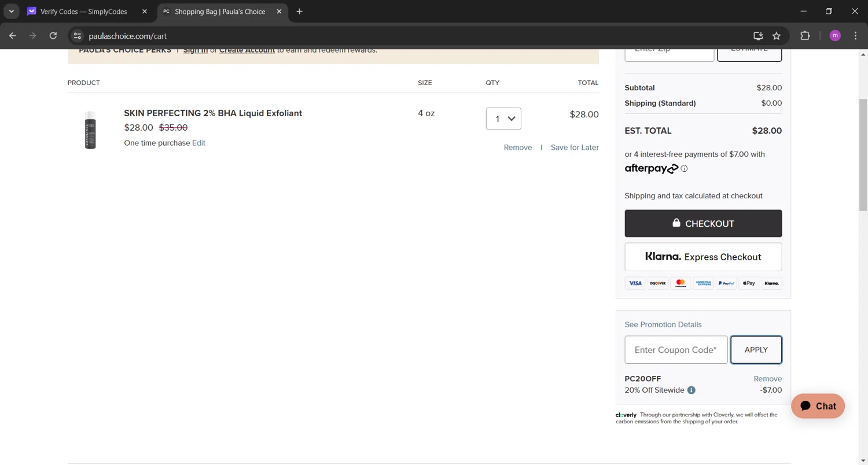The height and width of the screenshot is (465, 868).
Task: Open the browser extensions puzzle icon
Action: tap(805, 36)
